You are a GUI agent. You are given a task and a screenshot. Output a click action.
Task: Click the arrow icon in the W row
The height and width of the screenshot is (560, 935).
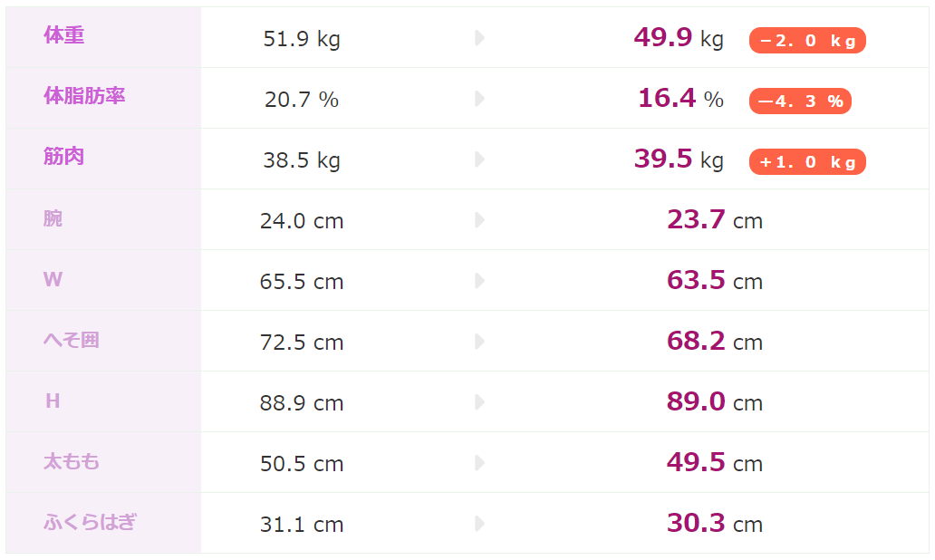pyautogui.click(x=479, y=281)
